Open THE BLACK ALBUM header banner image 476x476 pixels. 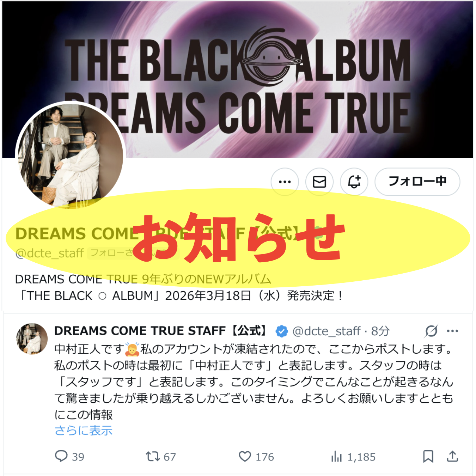click(x=238, y=80)
